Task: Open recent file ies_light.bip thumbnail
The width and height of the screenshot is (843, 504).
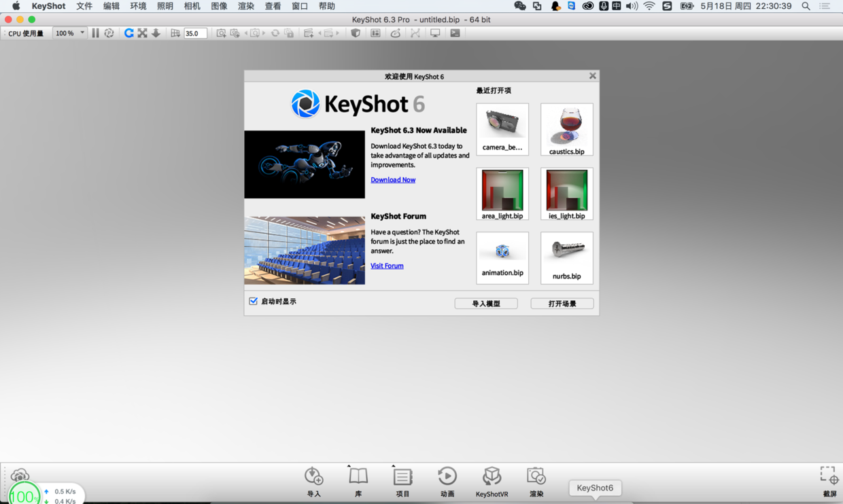Action: click(567, 194)
